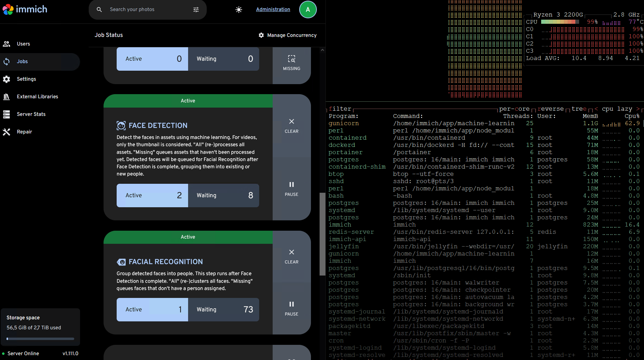Click the Face Detection title icon
This screenshot has width=644, height=360.
coord(121,126)
